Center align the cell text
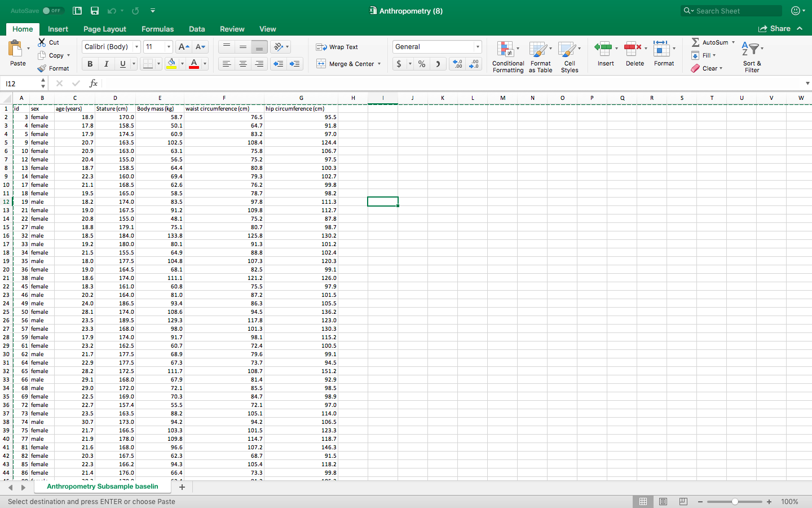 [x=243, y=64]
